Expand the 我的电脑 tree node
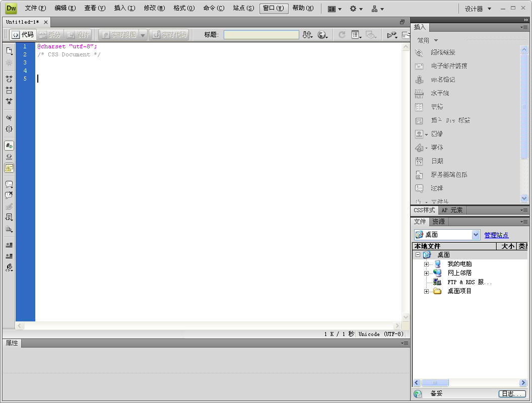Viewport: 532px width, 403px height. click(x=426, y=264)
